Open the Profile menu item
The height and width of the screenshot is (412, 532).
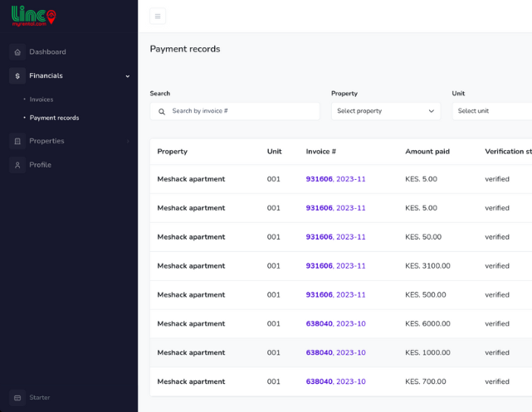[40, 165]
